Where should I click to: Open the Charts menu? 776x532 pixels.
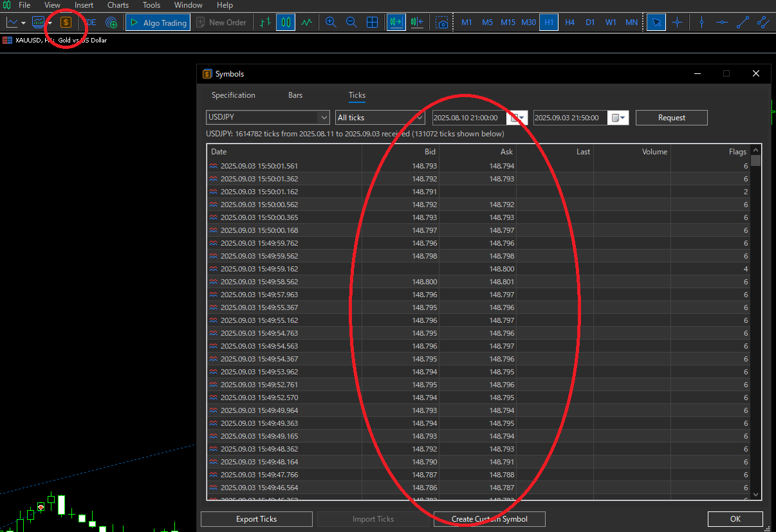coord(118,5)
